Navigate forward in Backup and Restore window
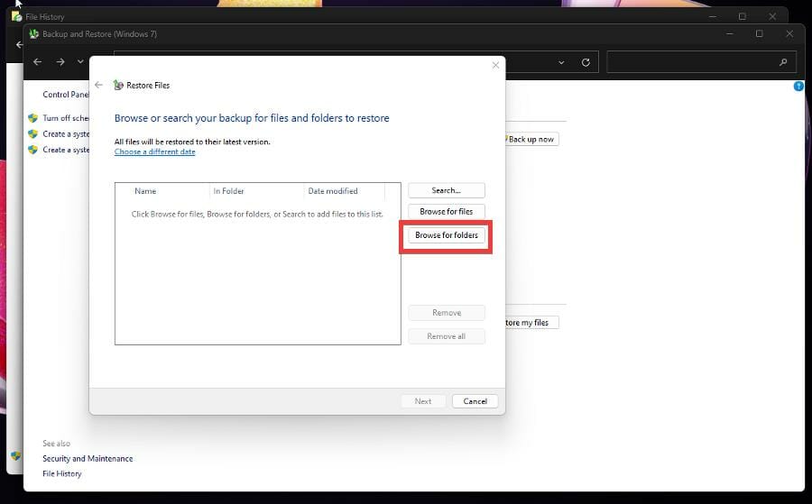812x504 pixels. pos(60,62)
